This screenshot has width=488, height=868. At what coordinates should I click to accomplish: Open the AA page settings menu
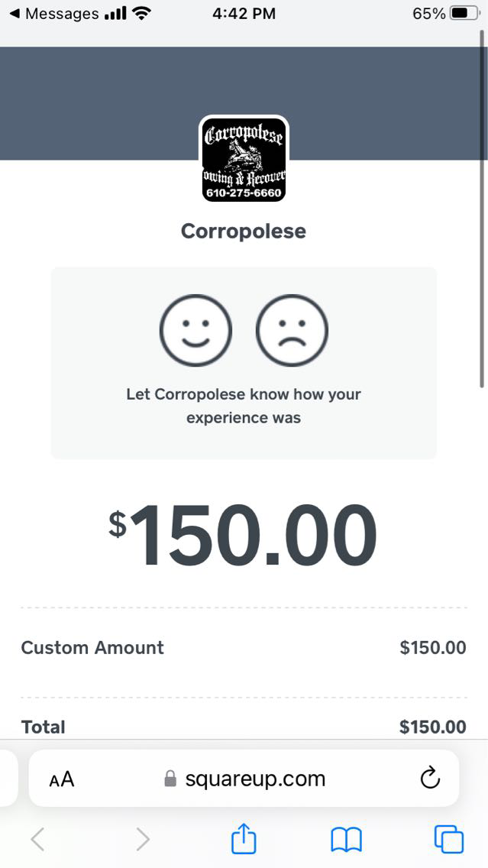(62, 779)
